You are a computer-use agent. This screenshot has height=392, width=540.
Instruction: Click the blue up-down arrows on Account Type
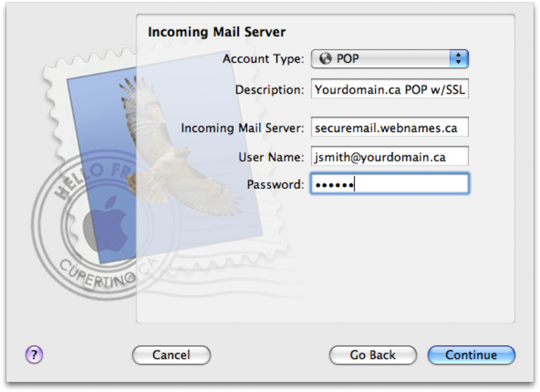[x=459, y=59]
